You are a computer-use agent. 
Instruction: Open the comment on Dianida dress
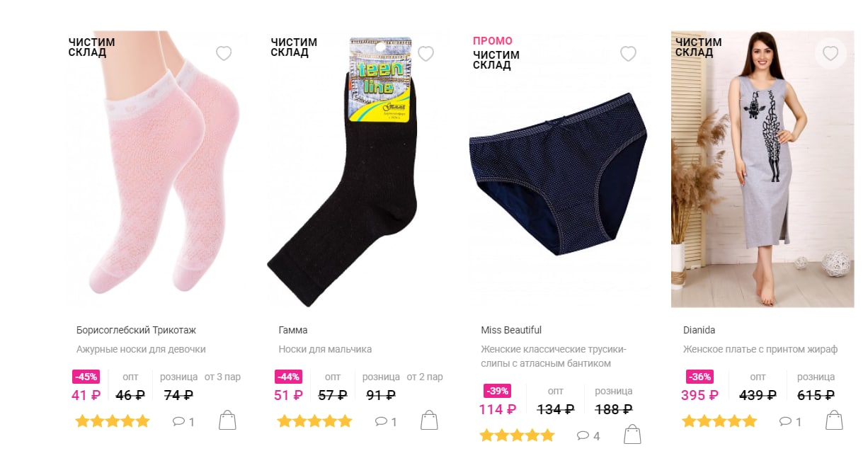pos(790,422)
